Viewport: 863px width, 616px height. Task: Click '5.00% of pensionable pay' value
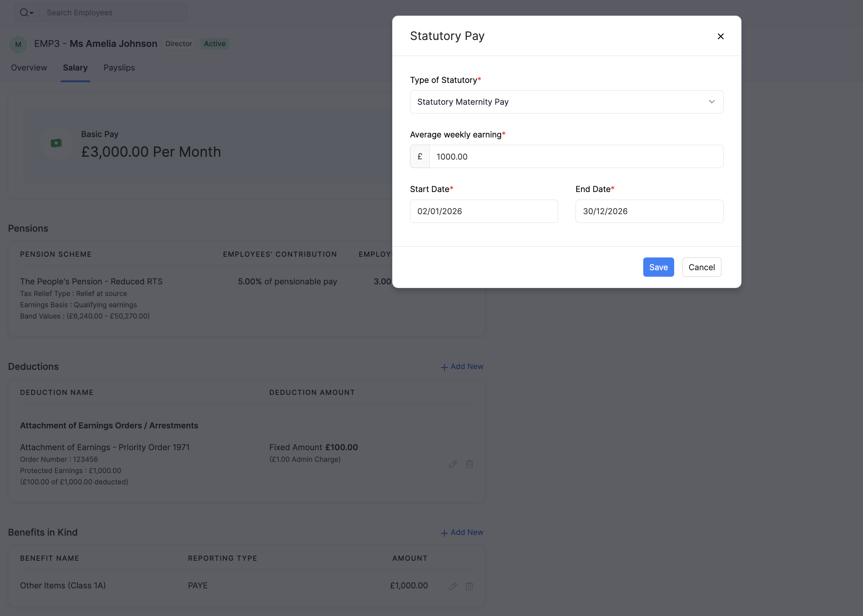[287, 281]
